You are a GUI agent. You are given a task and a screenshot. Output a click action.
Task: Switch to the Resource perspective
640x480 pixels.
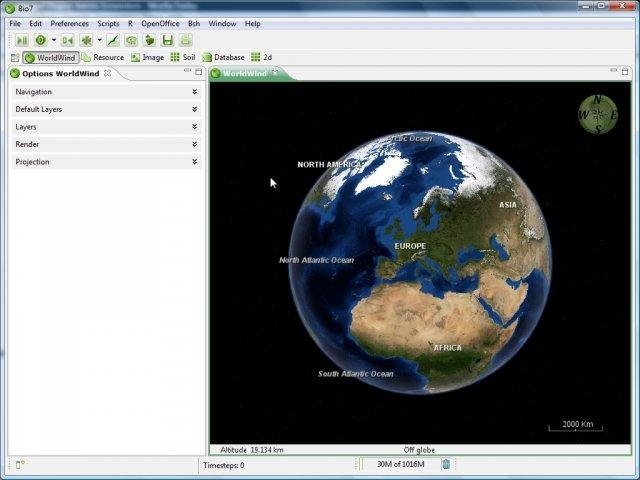click(102, 58)
